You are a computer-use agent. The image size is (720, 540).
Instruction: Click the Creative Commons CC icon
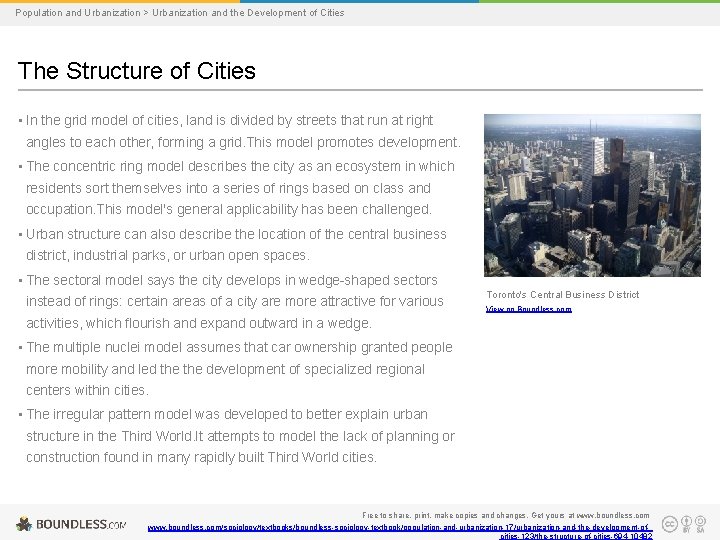pos(670,524)
